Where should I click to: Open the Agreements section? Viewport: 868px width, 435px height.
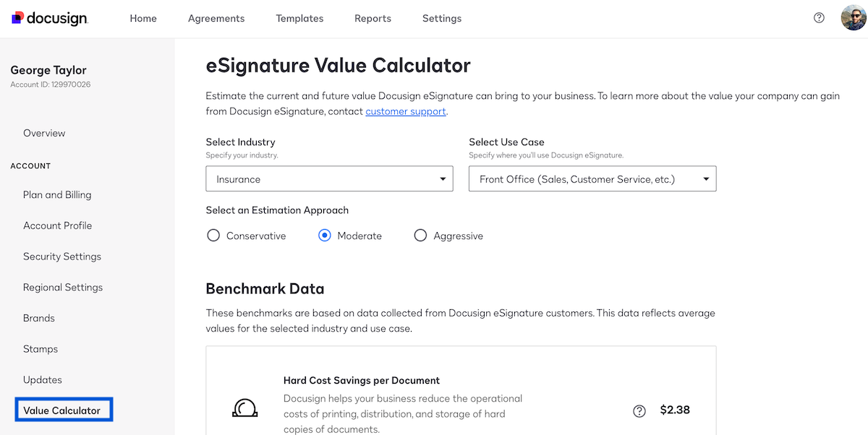216,18
